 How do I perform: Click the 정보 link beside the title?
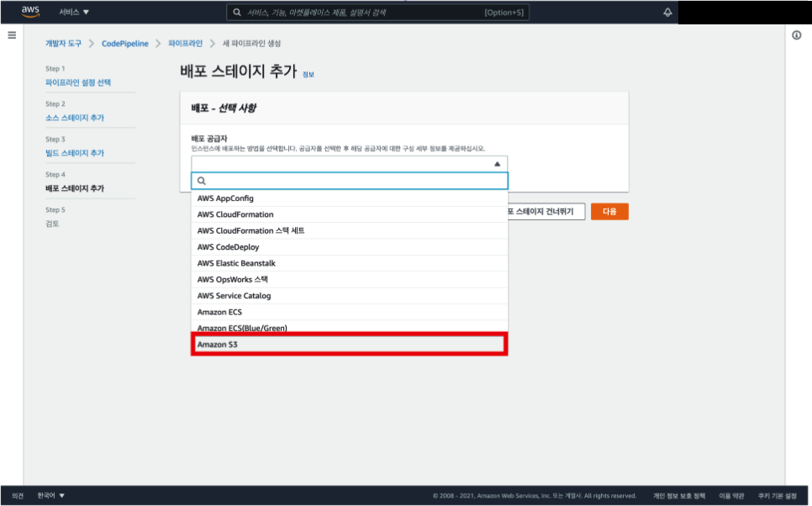click(308, 75)
